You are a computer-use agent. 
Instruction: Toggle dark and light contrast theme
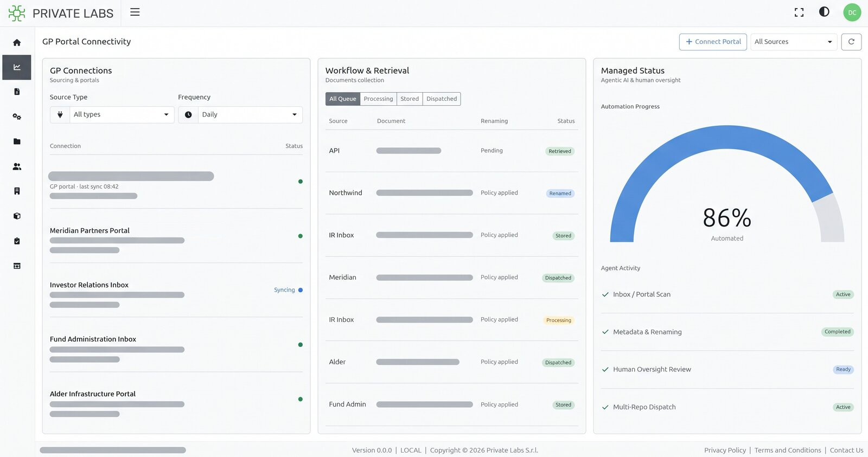point(824,12)
